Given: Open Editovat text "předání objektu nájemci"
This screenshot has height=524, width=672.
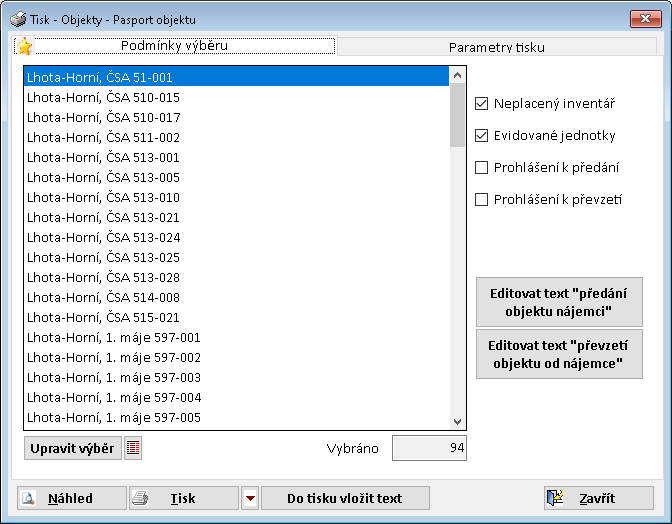Looking at the screenshot, I should tap(559, 302).
